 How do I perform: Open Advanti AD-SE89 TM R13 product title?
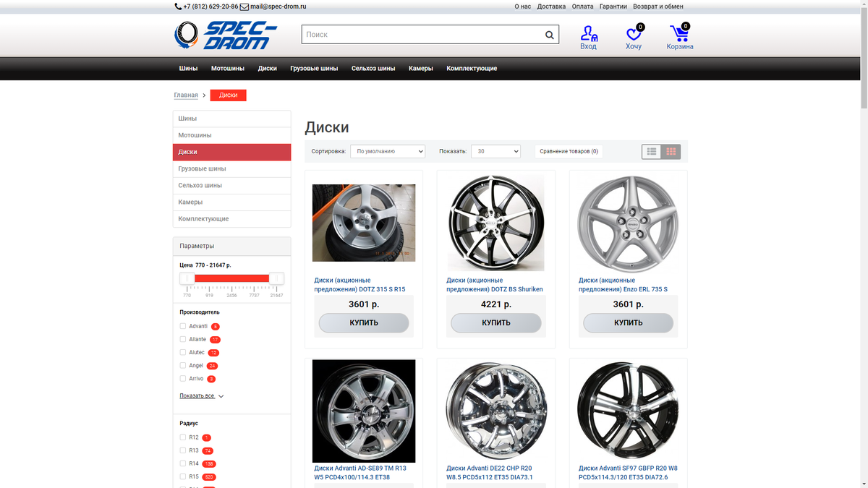[x=360, y=473]
